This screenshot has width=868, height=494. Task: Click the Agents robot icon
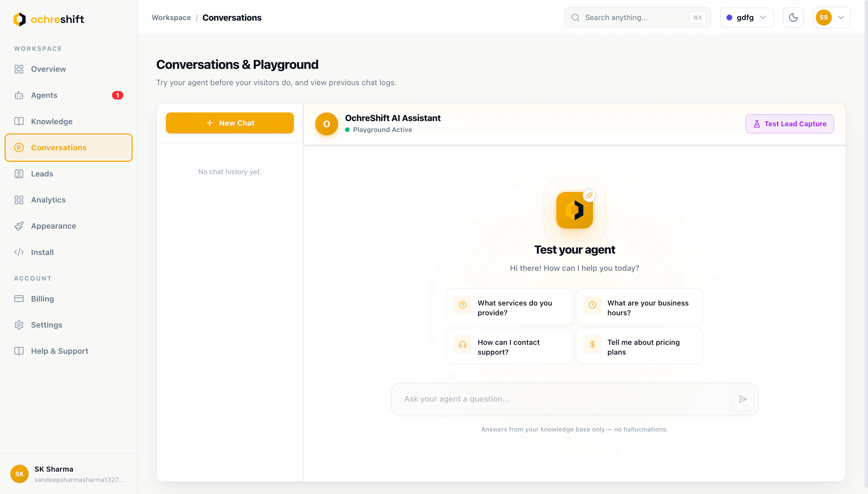point(19,95)
